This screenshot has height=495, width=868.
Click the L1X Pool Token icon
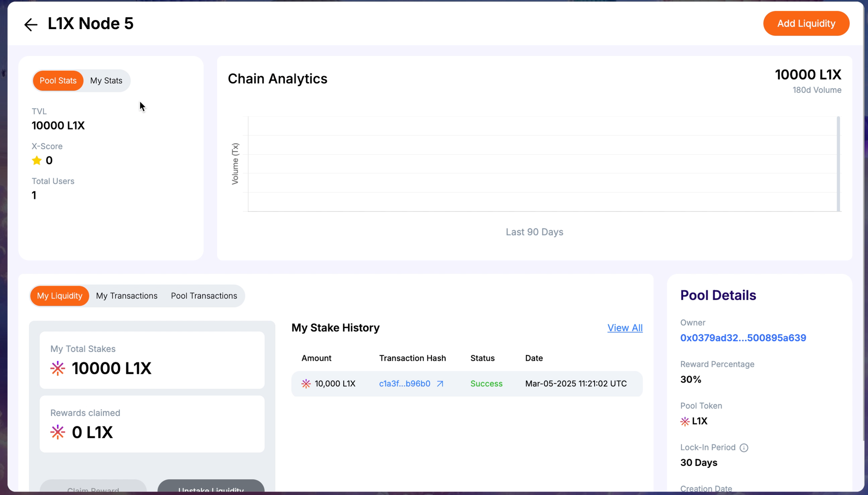tap(685, 422)
